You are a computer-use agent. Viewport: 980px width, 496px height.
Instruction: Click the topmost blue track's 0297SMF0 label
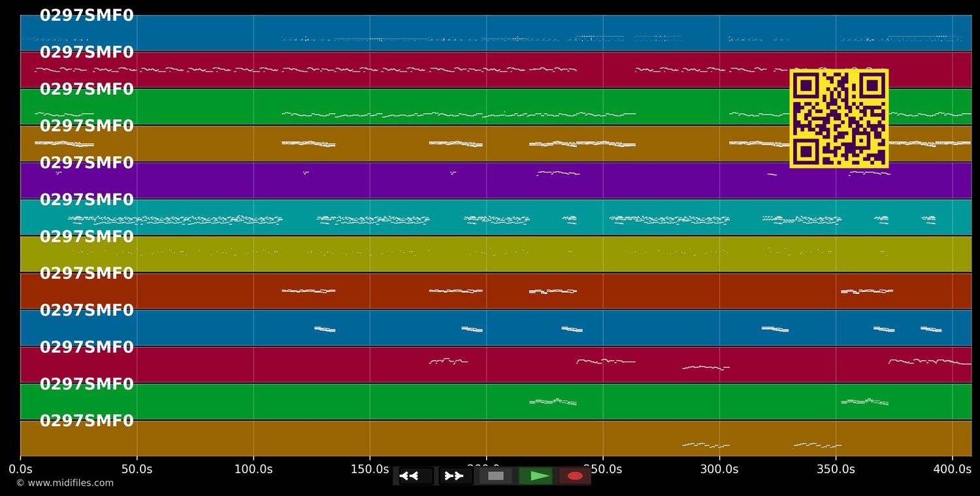[87, 16]
